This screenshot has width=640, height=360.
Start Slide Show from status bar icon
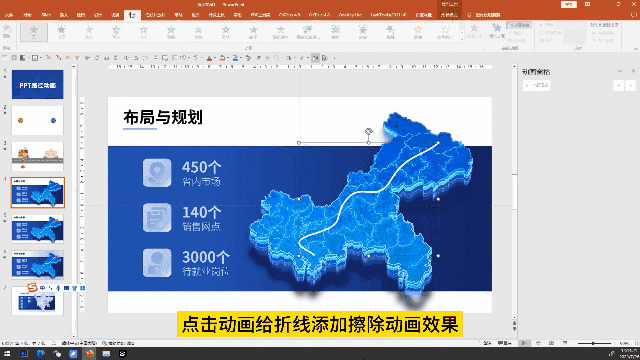[x=565, y=343]
